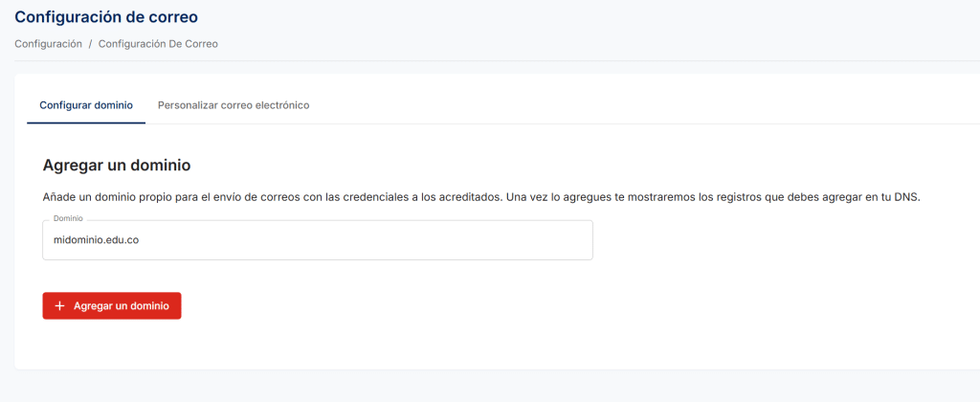Switch to Configurar dominio tab

(x=86, y=105)
